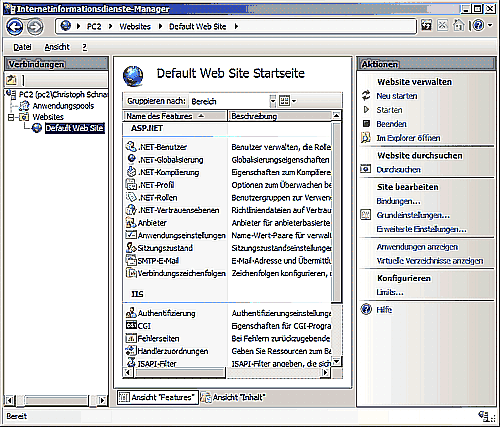The height and width of the screenshot is (427, 500).
Task: Click the Authentifizierung feature icon
Action: point(131,313)
